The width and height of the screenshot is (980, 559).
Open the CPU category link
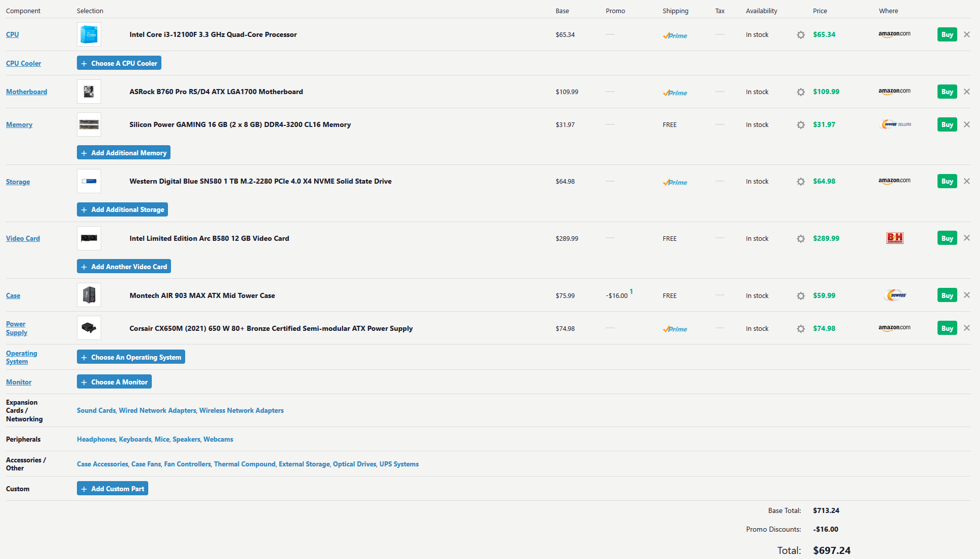tap(12, 34)
